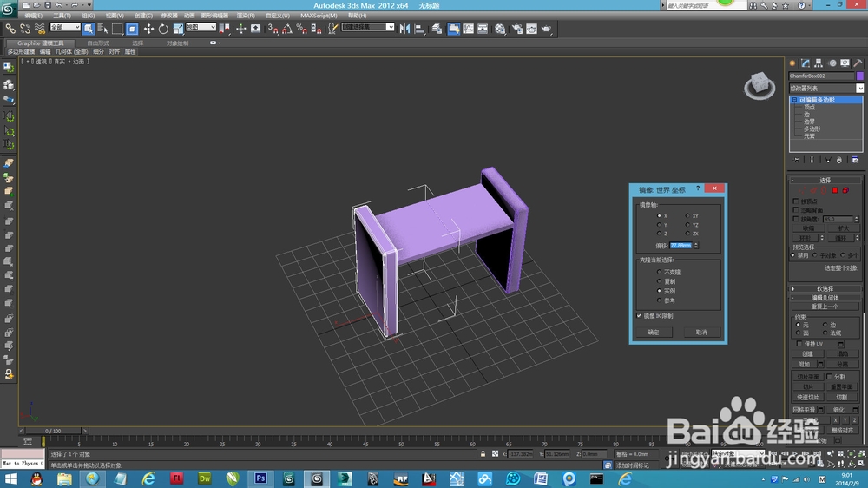Image resolution: width=868 pixels, height=488 pixels.
Task: Toggle Angle Snap icon
Action: coord(286,29)
